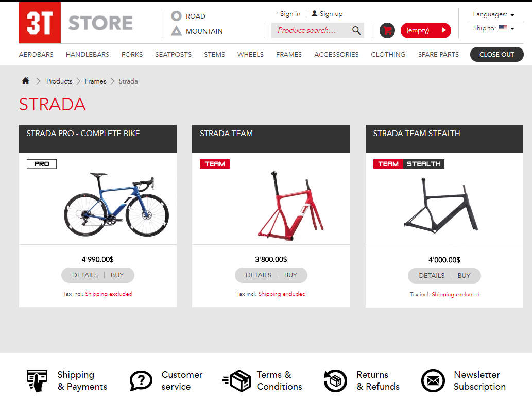Click the Shipping & Payments icon
Image resolution: width=532 pixels, height=400 pixels.
point(37,380)
